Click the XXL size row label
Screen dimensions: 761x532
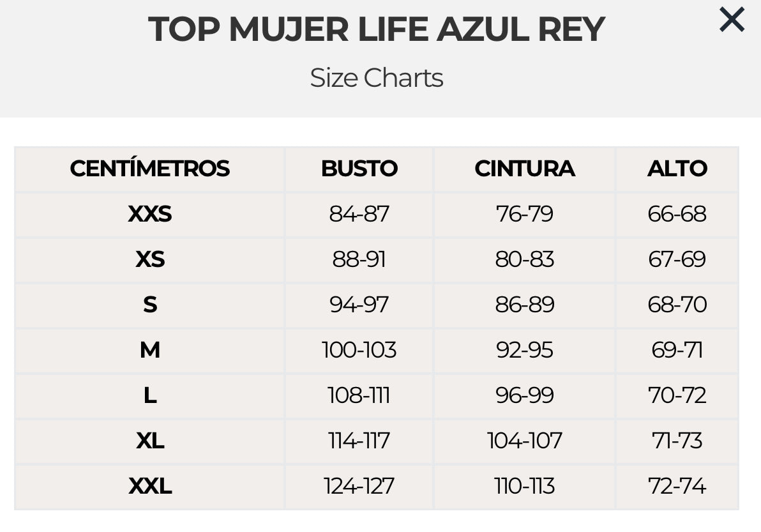tap(149, 487)
